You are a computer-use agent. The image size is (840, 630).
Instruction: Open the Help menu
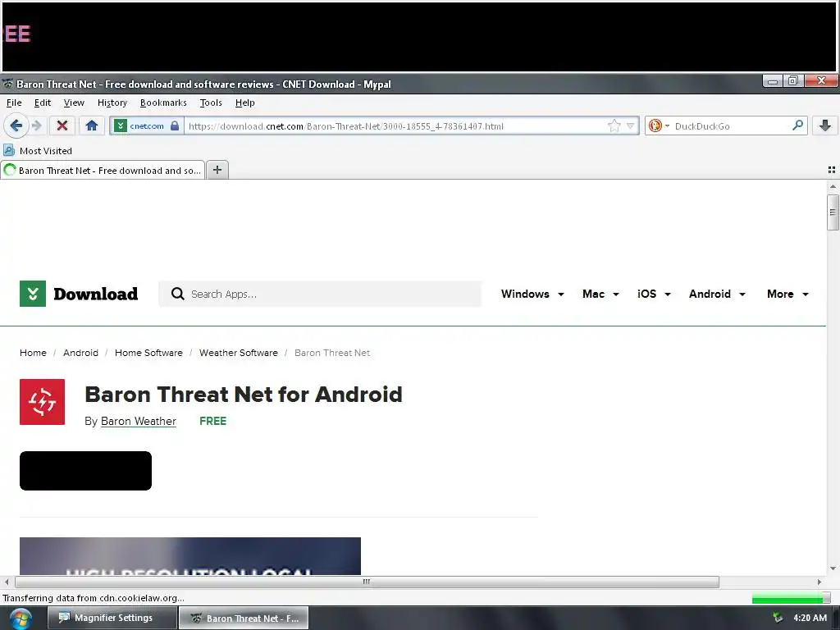pos(244,103)
